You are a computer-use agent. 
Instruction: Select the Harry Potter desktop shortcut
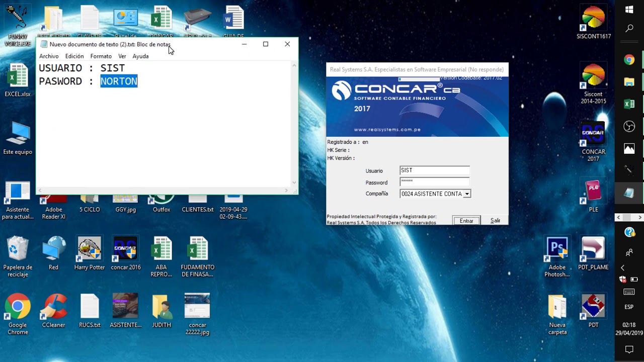90,253
